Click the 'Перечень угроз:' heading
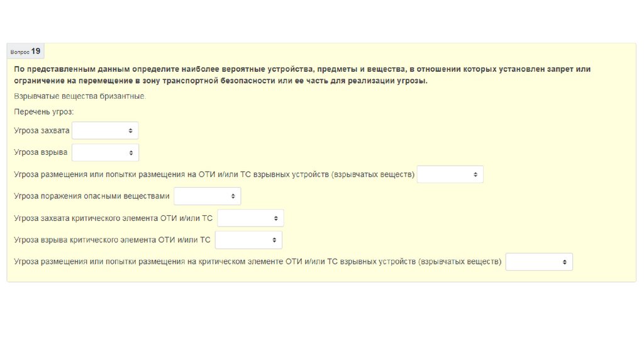This screenshot has height=350, width=644. [43, 111]
